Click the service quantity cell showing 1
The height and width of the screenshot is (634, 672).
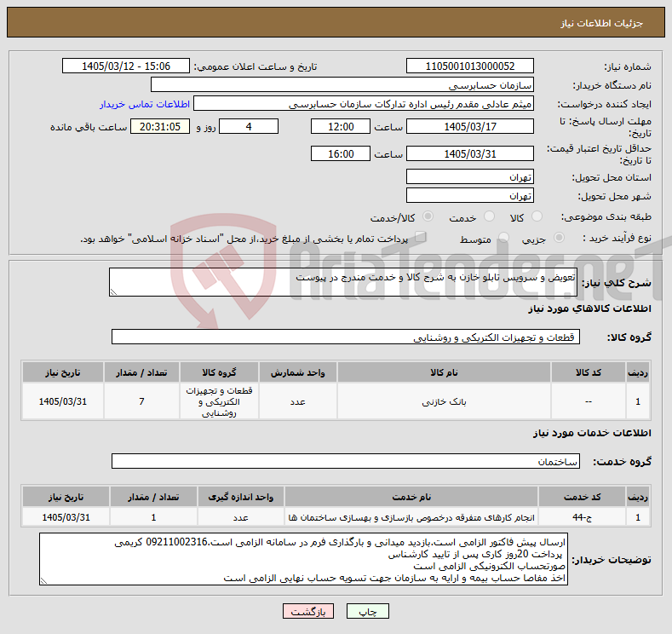(153, 517)
